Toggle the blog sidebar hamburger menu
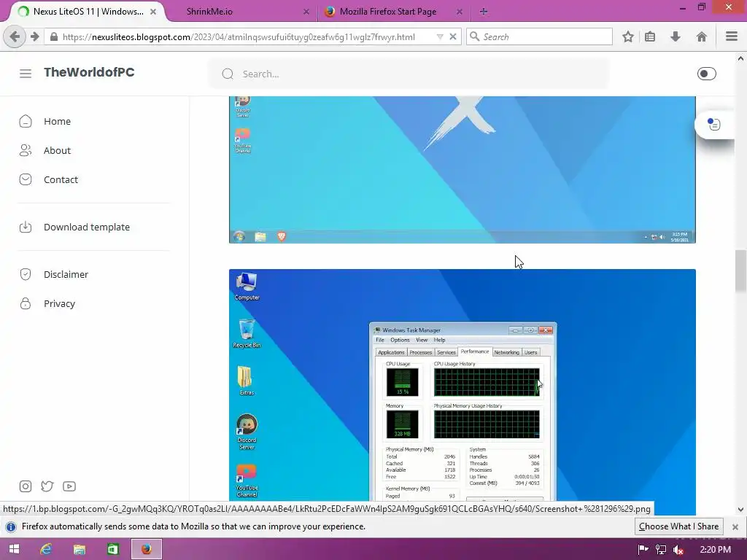Image resolution: width=747 pixels, height=560 pixels. pyautogui.click(x=26, y=73)
